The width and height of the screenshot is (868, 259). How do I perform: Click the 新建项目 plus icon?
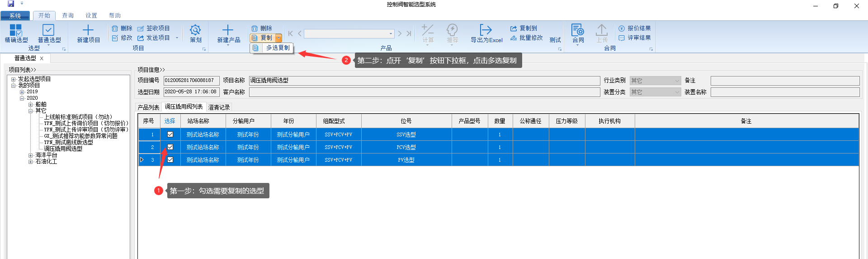[88, 30]
